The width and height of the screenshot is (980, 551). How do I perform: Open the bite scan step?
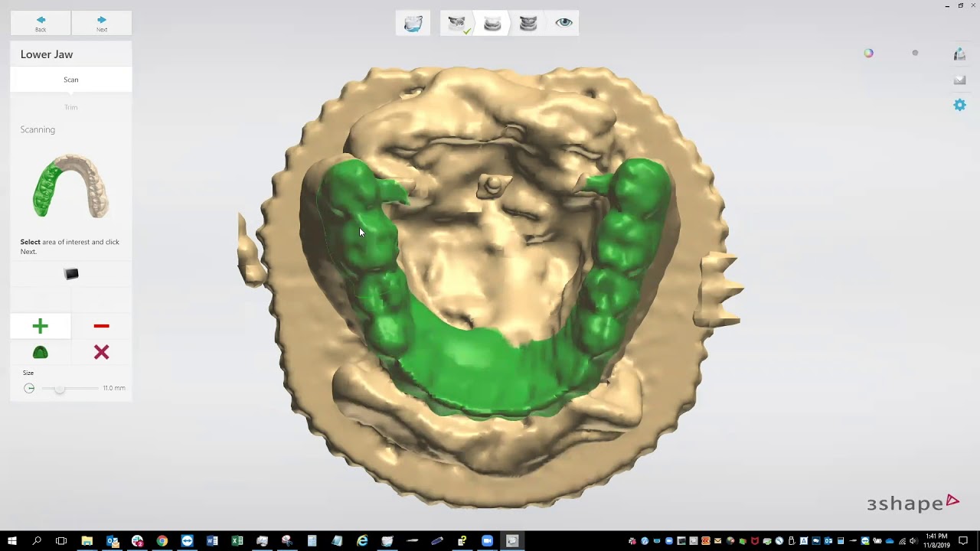pyautogui.click(x=528, y=23)
